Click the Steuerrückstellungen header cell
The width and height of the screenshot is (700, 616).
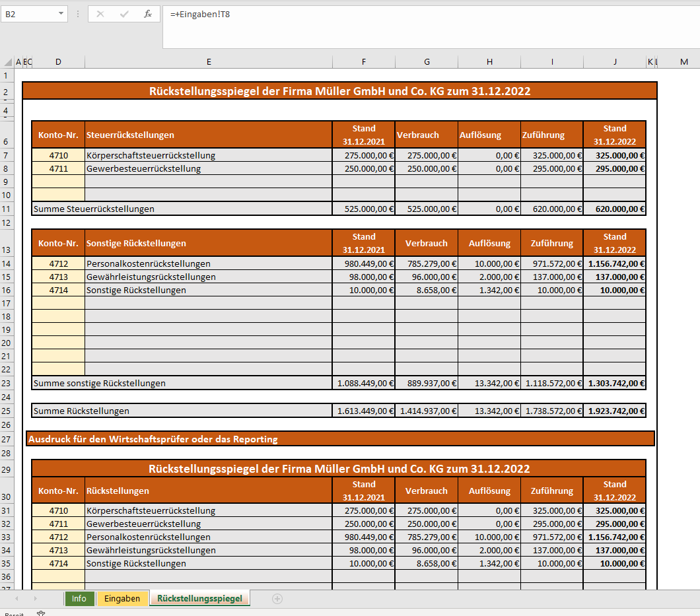[209, 135]
